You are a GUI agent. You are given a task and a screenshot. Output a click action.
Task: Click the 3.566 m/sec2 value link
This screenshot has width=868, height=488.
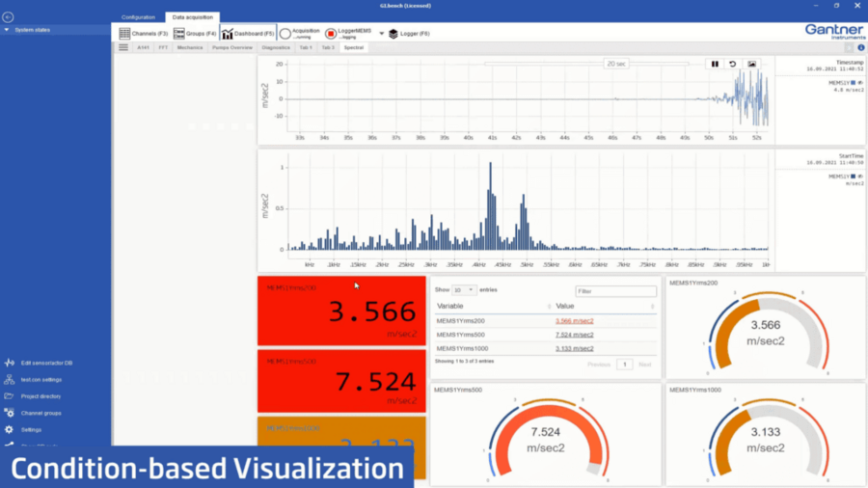[x=574, y=321]
